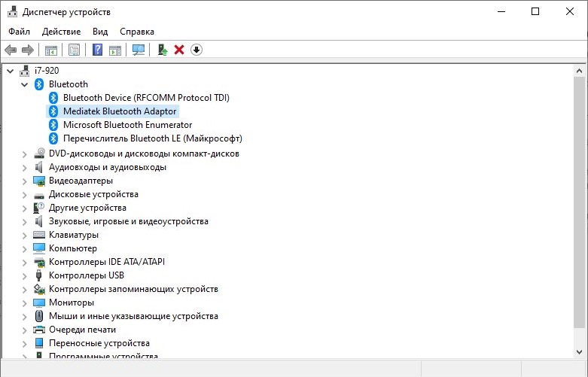Click icon of Bluetooth Device RFCOMM entry
588x377 pixels.
click(53, 98)
